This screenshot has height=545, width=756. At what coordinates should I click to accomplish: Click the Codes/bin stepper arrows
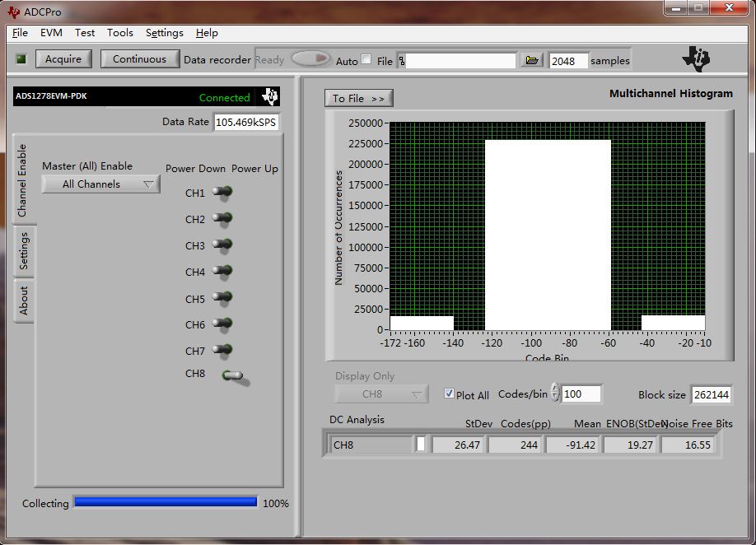point(555,393)
